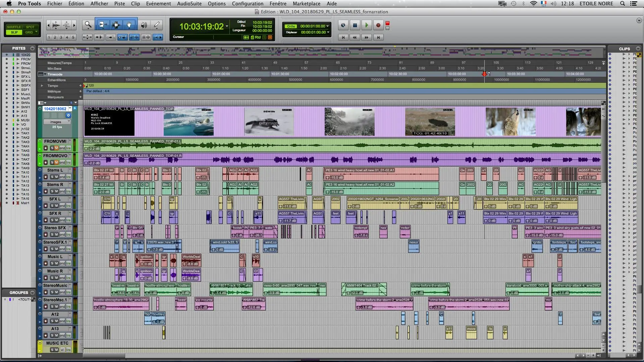Click zoom preset button 3
The width and height of the screenshot is (644, 362).
(x=61, y=37)
